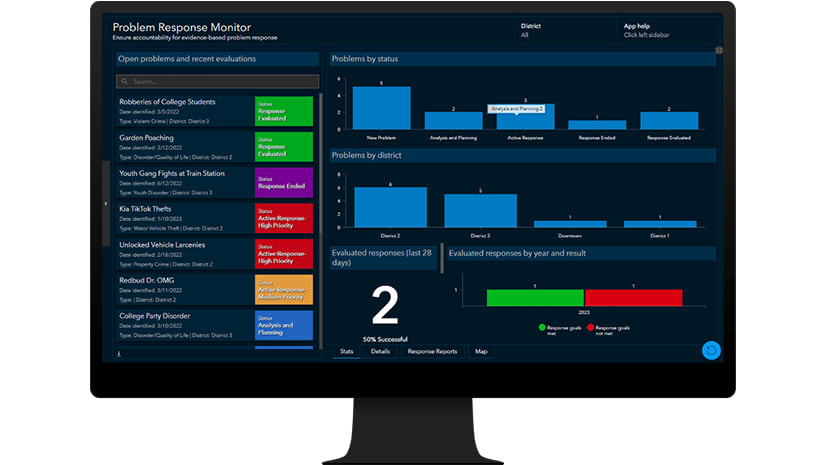Viewport: 826px width, 465px height.
Task: Switch to the Details tab
Action: click(380, 351)
